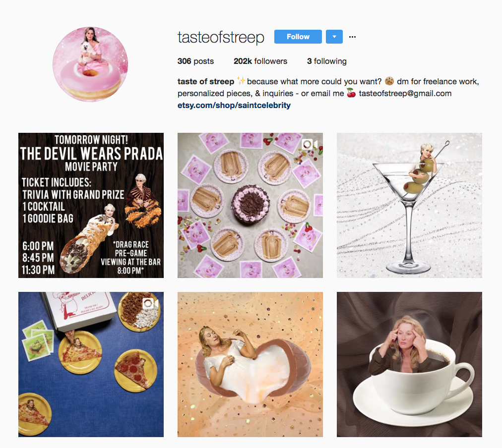Click the tasteofstreep username heading
This screenshot has width=502, height=448.
(x=221, y=37)
